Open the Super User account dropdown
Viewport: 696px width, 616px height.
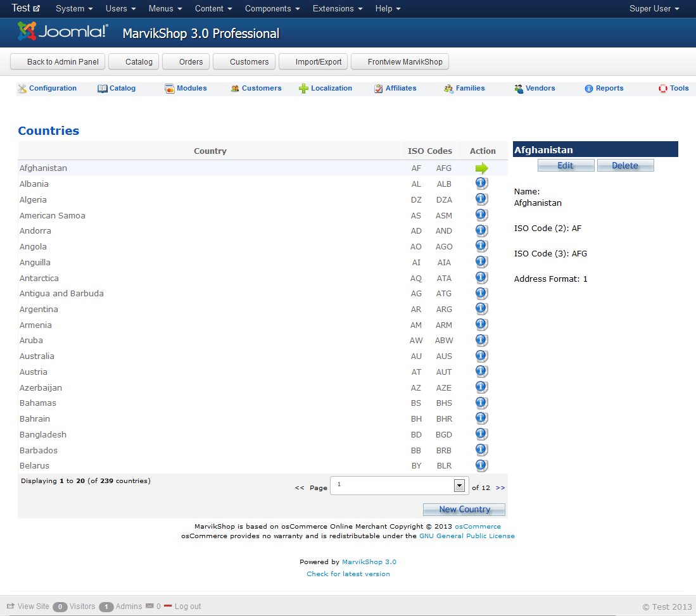(x=654, y=8)
